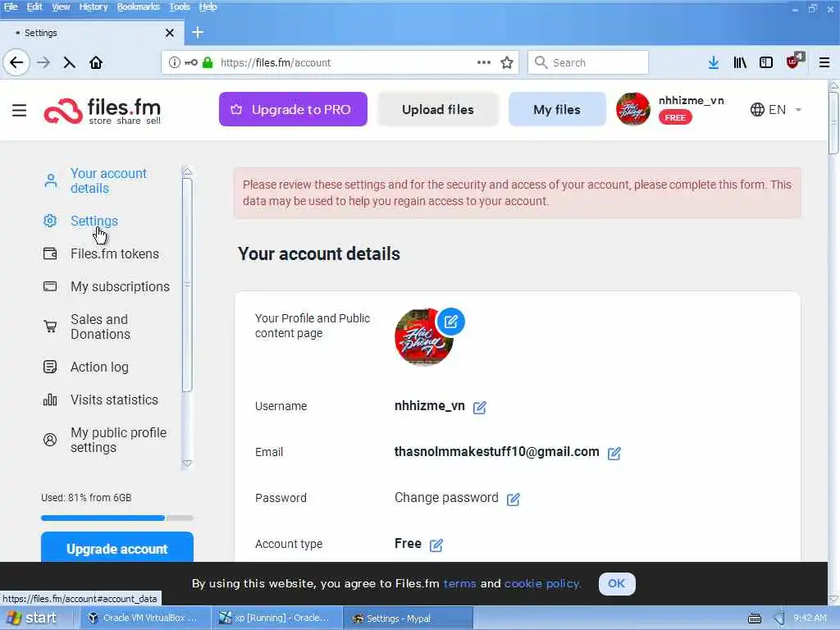Click the storage usage progress bar

tap(116, 518)
